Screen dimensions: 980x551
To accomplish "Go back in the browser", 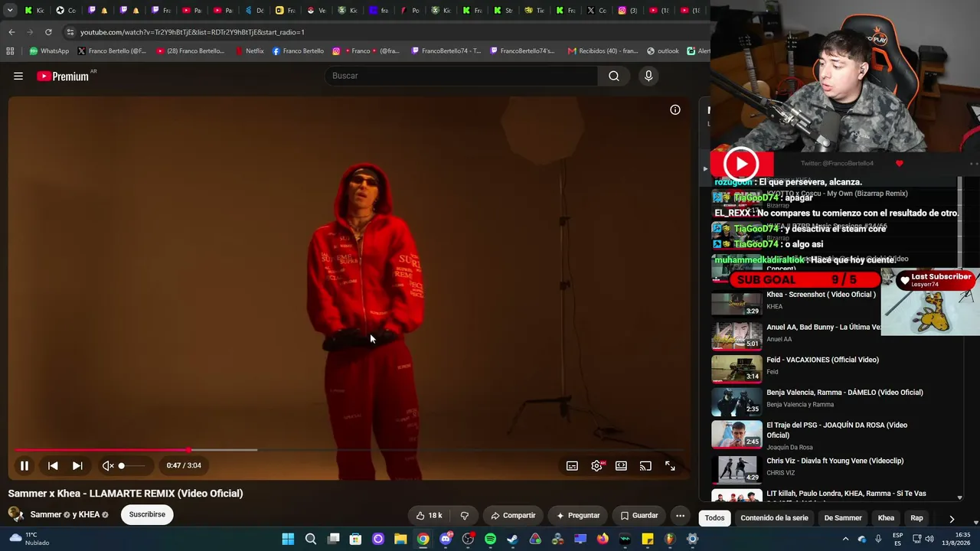I will [x=11, y=32].
